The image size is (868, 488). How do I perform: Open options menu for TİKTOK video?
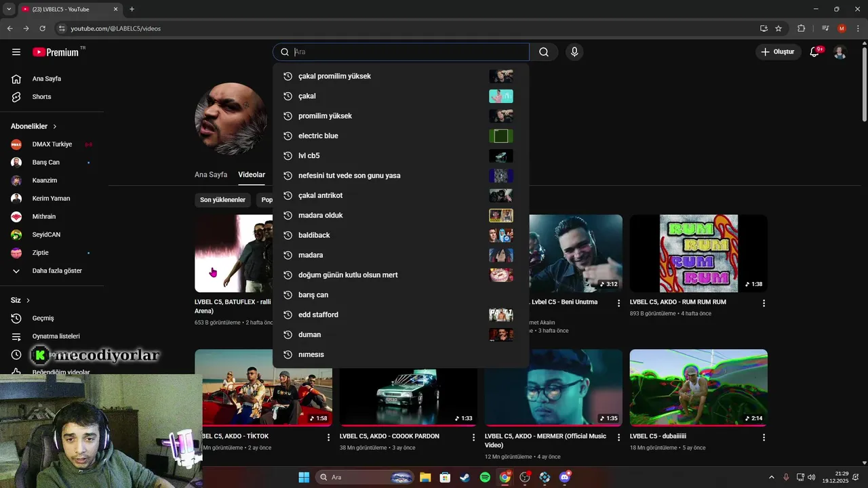[328, 437]
